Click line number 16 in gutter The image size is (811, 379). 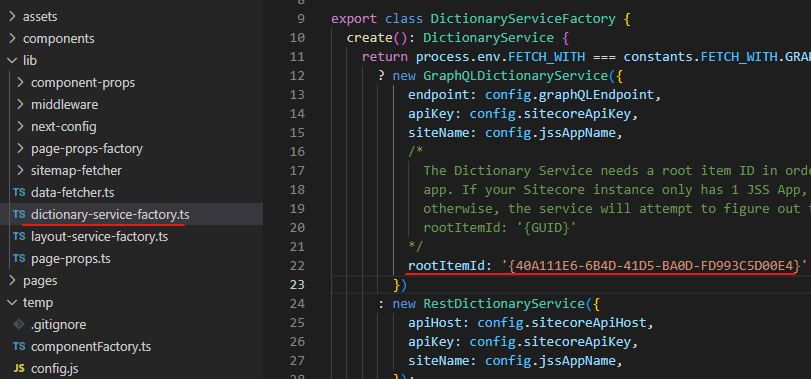click(297, 152)
